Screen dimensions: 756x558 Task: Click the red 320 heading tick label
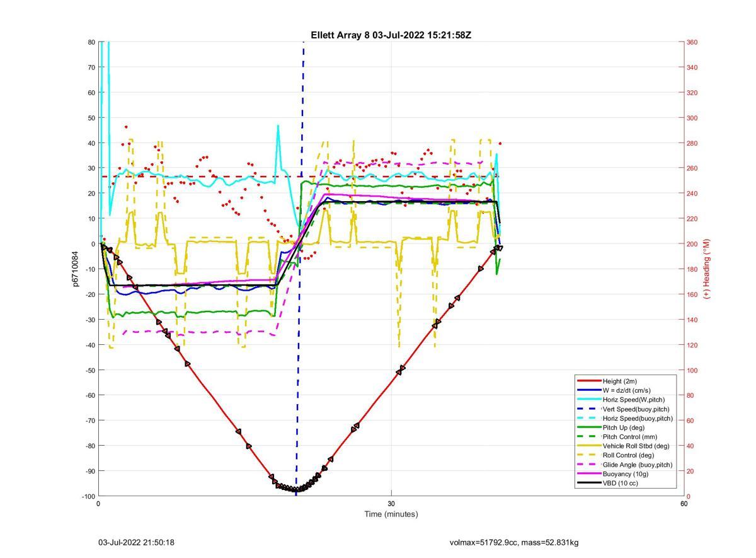[692, 93]
